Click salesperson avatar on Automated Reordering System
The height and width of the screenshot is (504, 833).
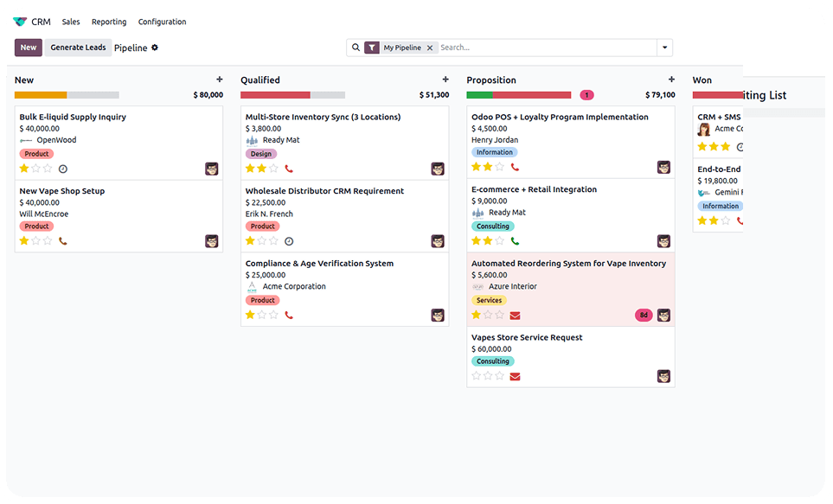click(663, 315)
